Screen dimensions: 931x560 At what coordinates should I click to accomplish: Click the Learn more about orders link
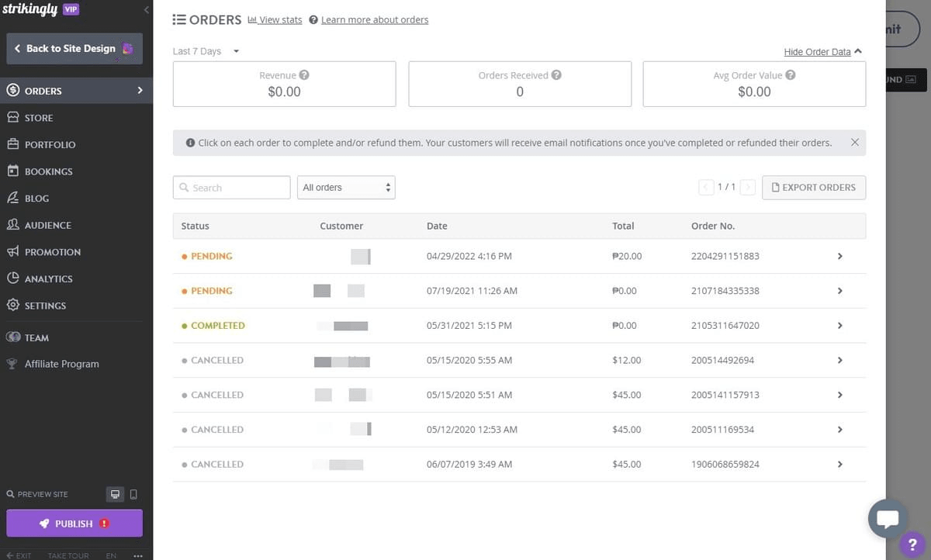point(374,19)
